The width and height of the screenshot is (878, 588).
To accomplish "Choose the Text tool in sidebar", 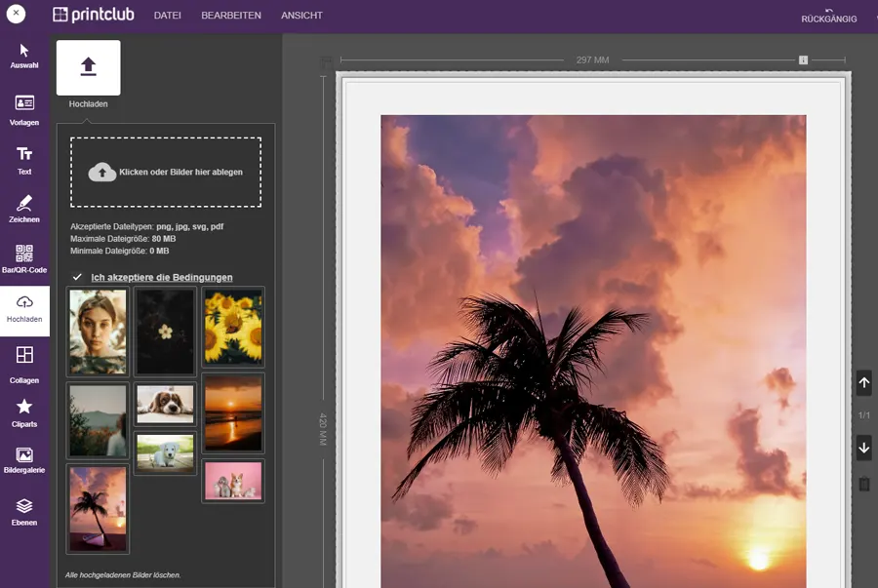I will (24, 160).
